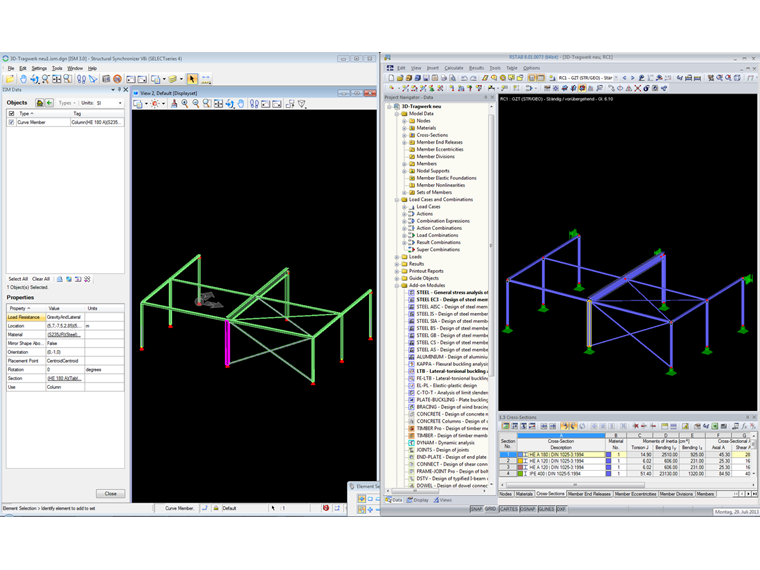
Task: Toggle OSNAP in the RSTAB status bar
Action: point(527,509)
